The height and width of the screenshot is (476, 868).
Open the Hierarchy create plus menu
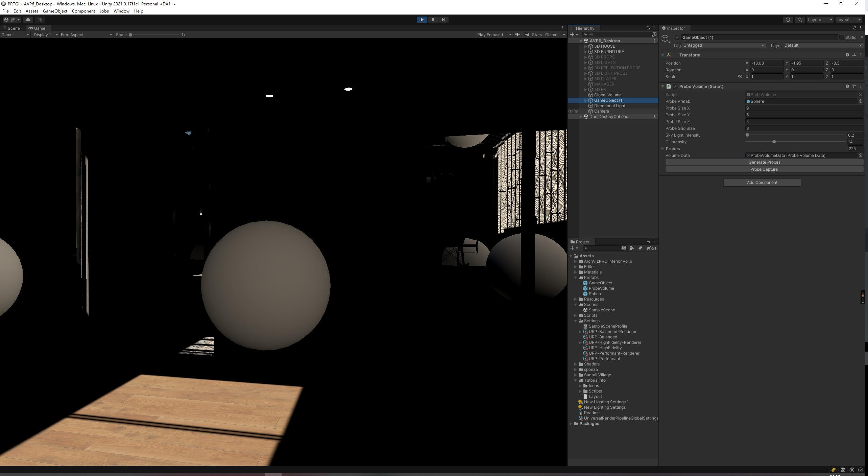[574, 34]
